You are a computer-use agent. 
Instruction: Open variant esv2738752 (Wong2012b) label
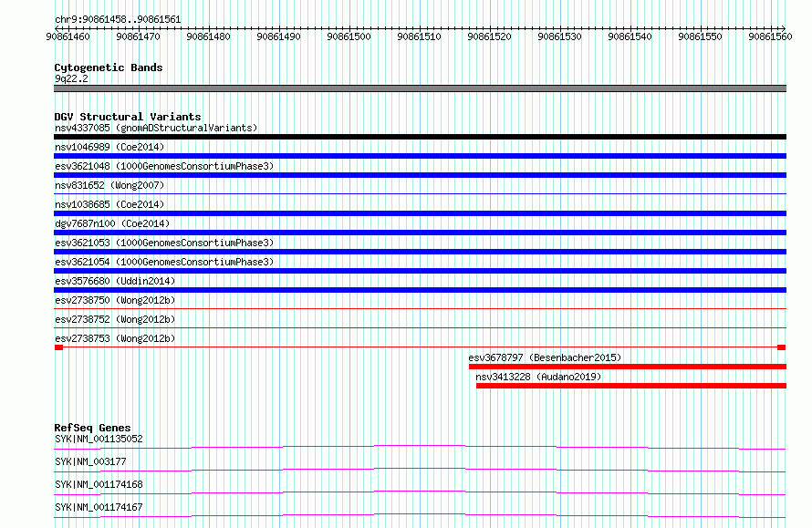pos(115,319)
